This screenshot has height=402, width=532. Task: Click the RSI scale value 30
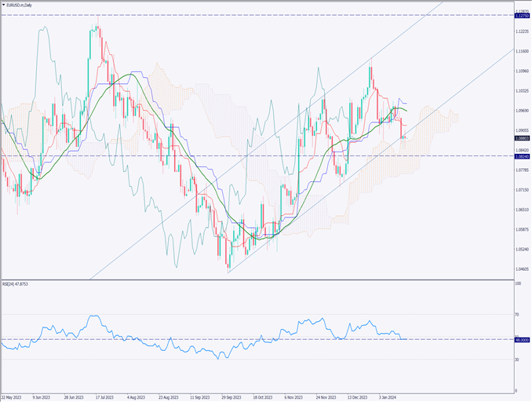coord(517,359)
